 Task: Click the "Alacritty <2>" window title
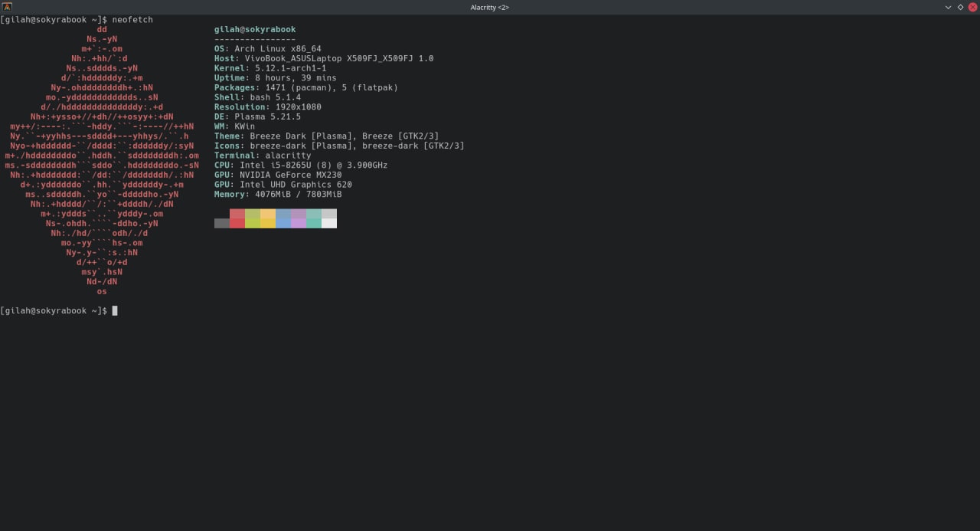coord(490,7)
